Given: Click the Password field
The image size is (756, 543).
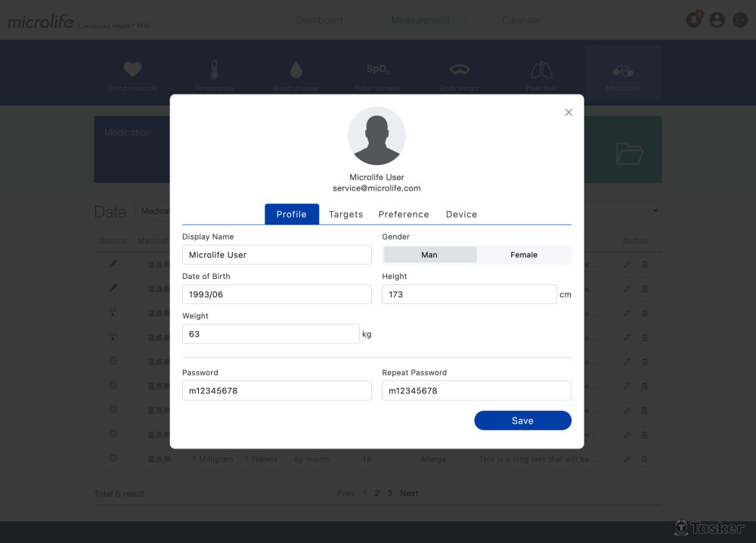Looking at the screenshot, I should point(277,391).
